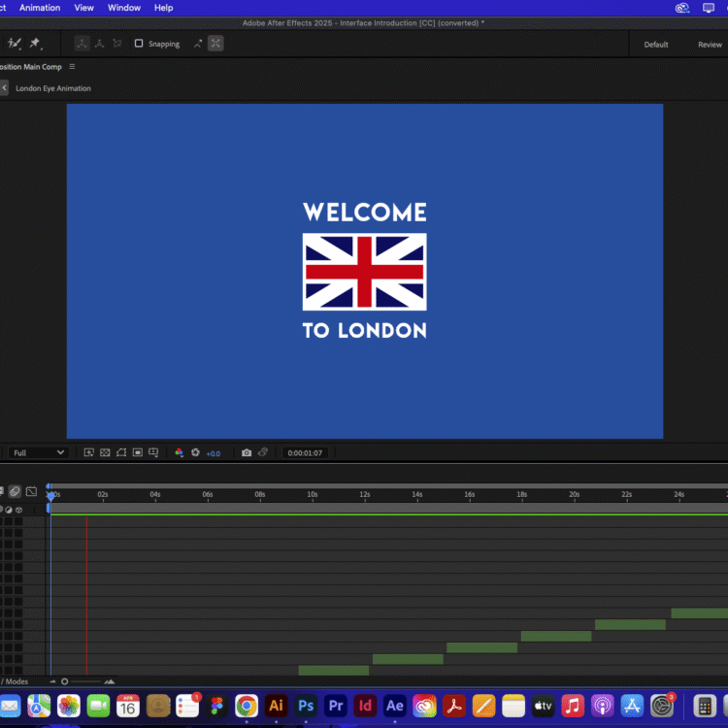The width and height of the screenshot is (728, 728).
Task: Open Show Channel and color management
Action: click(x=179, y=452)
